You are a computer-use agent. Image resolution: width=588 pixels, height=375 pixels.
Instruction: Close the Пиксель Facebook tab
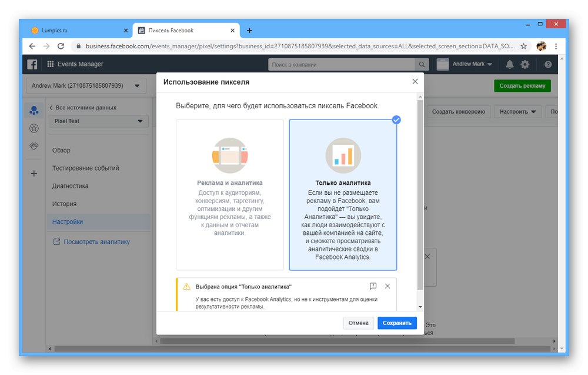pos(232,31)
